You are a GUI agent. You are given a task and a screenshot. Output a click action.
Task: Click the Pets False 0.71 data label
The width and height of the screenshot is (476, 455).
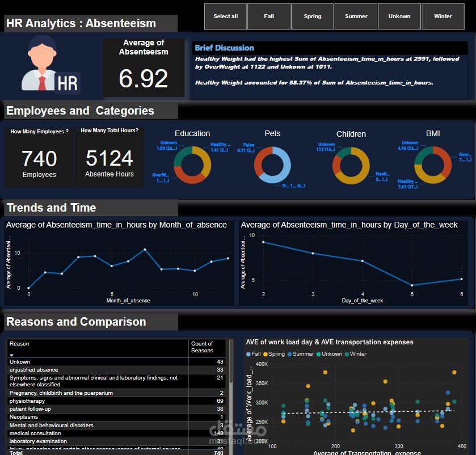tap(246, 148)
